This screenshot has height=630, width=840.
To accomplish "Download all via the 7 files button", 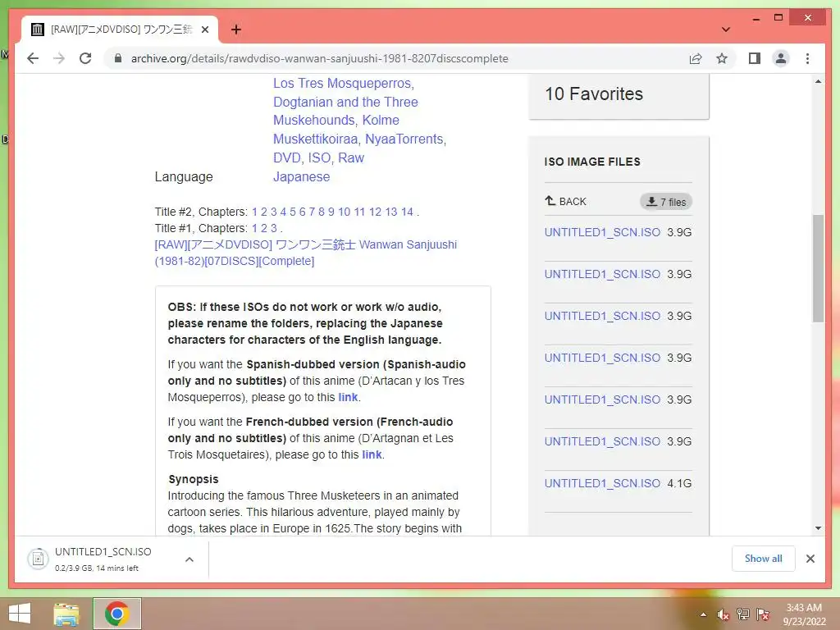I will (x=666, y=202).
